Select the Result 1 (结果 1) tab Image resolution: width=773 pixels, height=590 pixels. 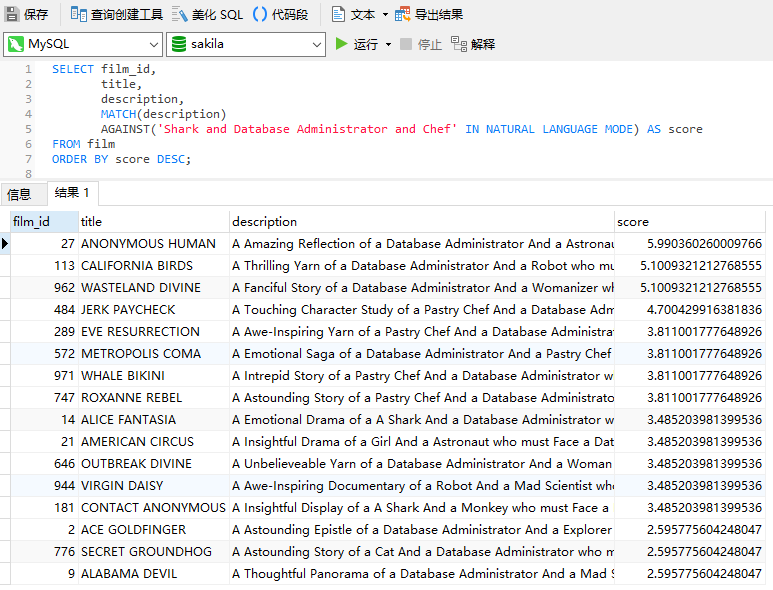[x=72, y=193]
